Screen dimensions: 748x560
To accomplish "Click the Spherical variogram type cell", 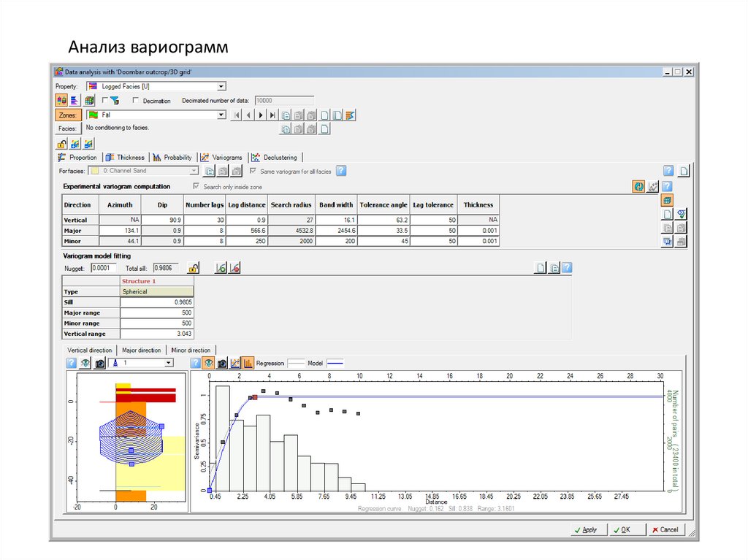I will [x=157, y=291].
